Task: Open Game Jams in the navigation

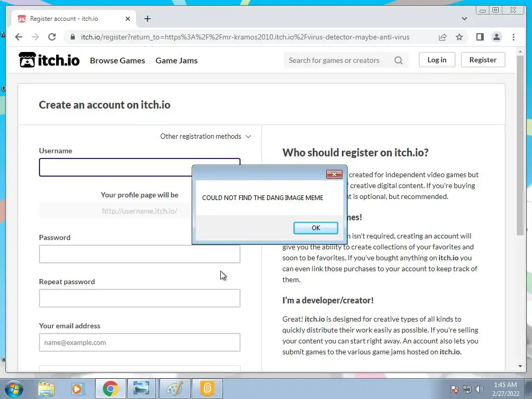Action: (177, 60)
